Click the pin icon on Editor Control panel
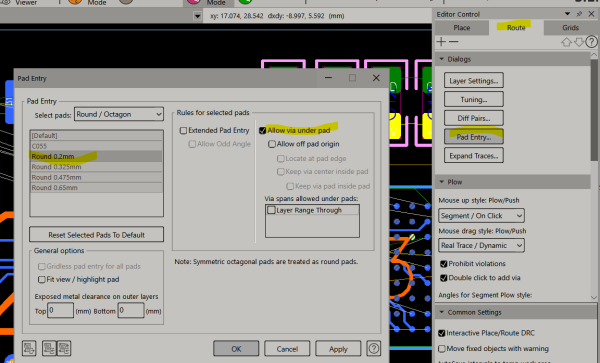 click(x=579, y=14)
